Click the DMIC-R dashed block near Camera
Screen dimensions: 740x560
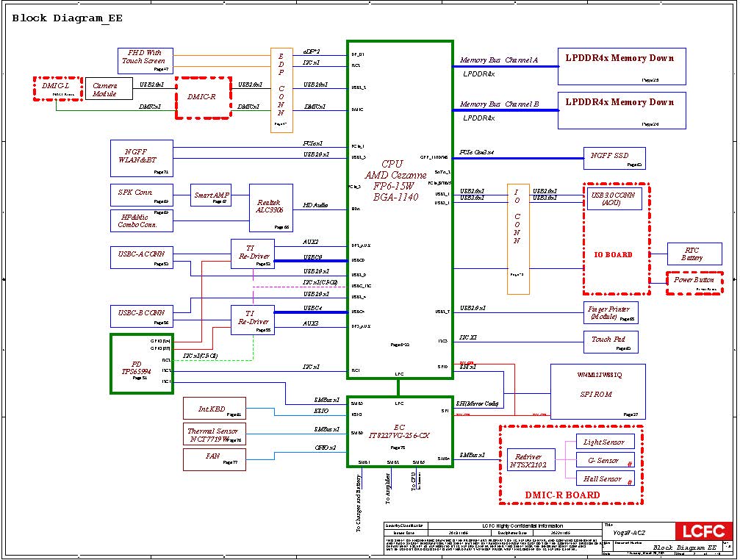coord(204,98)
